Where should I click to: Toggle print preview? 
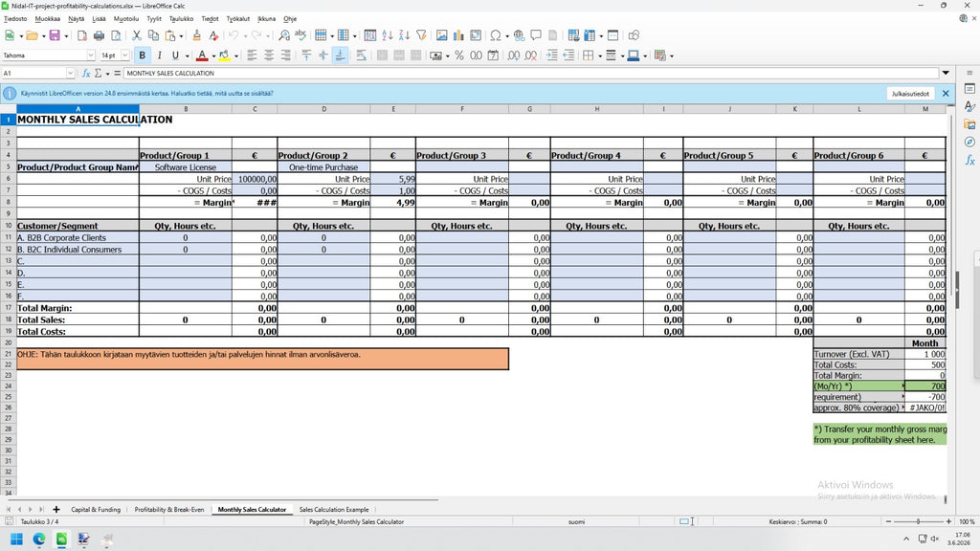[116, 35]
